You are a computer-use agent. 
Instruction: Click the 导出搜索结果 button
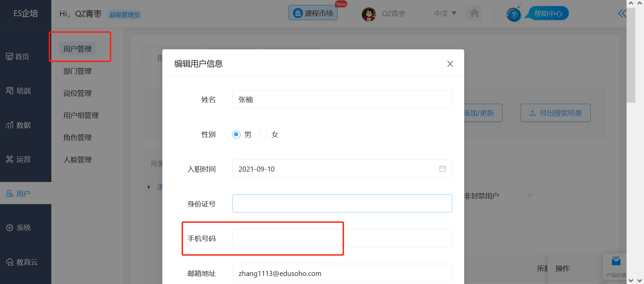pyautogui.click(x=555, y=113)
